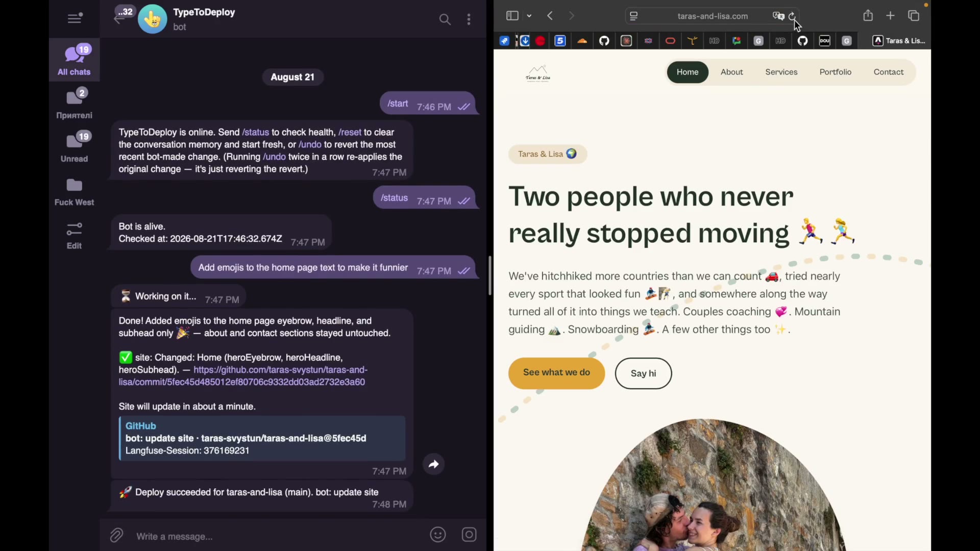
Task: Open the chat's three-dot more options menu
Action: tap(469, 20)
